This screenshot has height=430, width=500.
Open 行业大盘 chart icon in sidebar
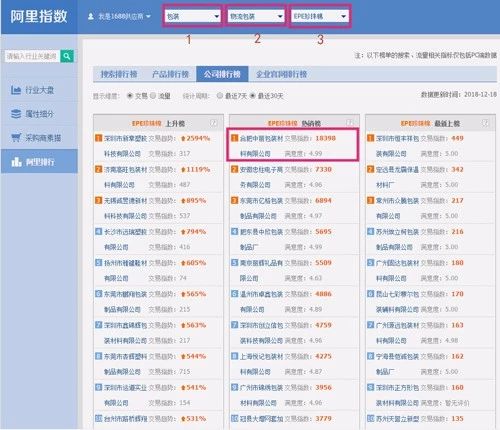point(16,90)
